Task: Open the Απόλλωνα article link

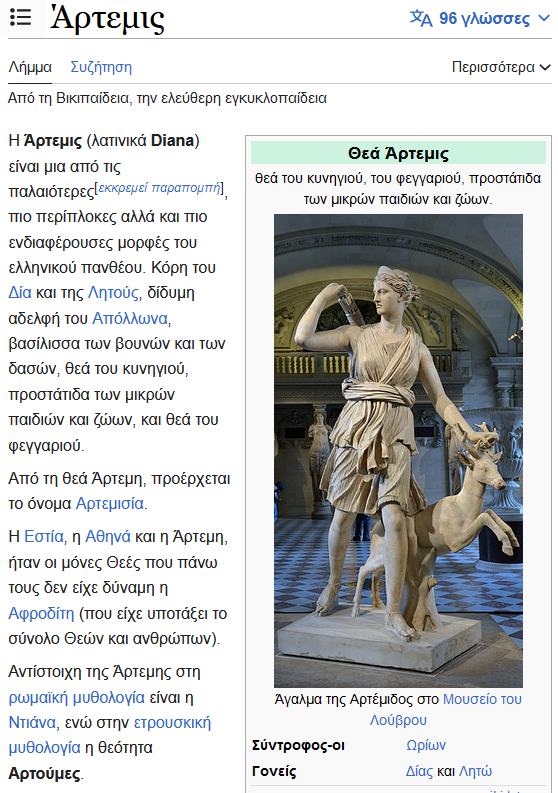Action: click(130, 318)
